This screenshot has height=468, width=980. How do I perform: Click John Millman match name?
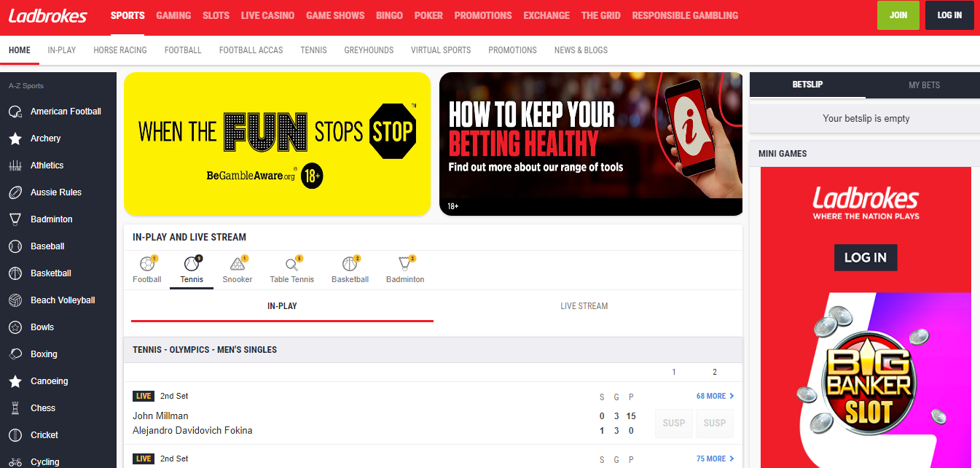[x=160, y=416]
